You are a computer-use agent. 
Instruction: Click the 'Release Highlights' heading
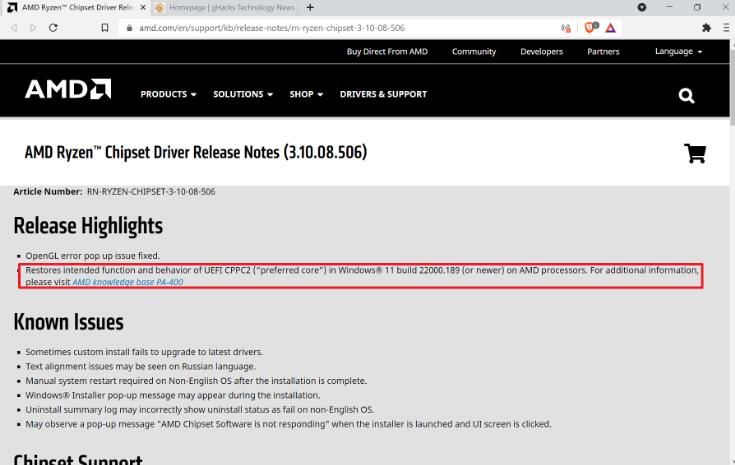click(x=88, y=226)
